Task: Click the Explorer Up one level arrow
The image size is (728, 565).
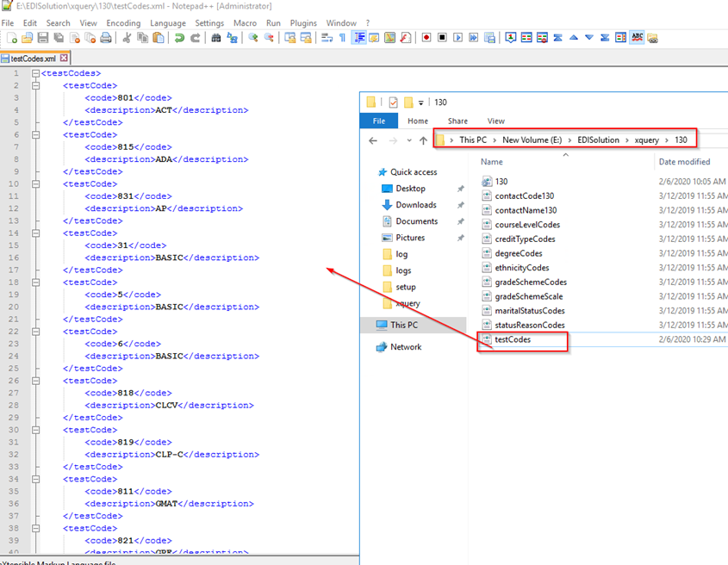Action: pos(423,140)
